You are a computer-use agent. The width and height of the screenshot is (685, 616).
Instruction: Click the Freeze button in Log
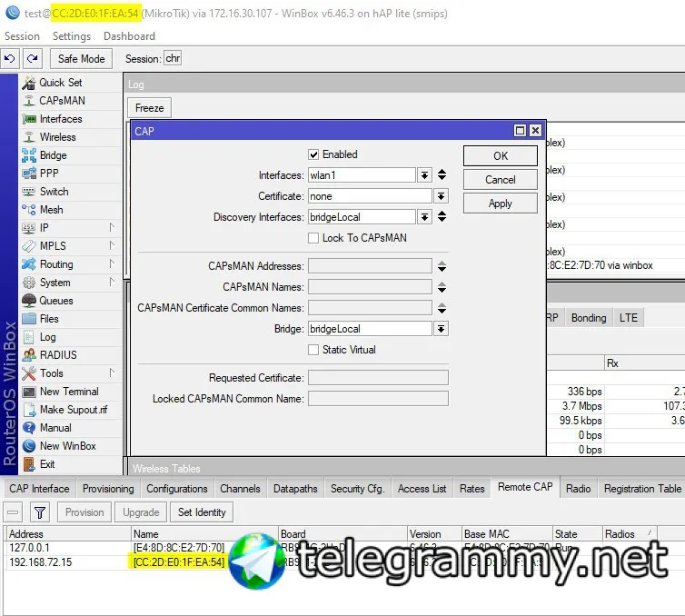(x=149, y=108)
